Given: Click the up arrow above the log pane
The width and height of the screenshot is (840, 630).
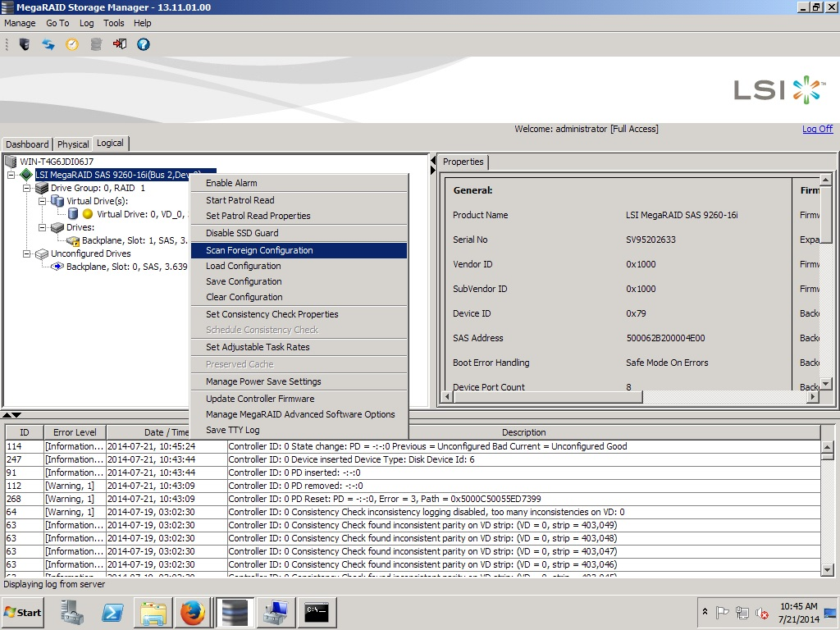Looking at the screenshot, I should [7, 414].
